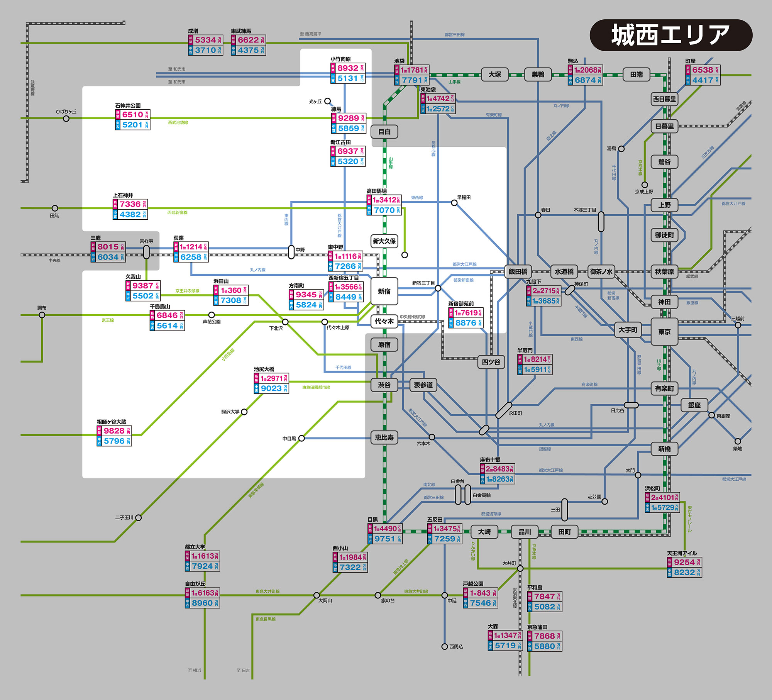This screenshot has height=700, width=772.
Task: Click 三鷹 new-build price 8015万円
Action: (108, 247)
